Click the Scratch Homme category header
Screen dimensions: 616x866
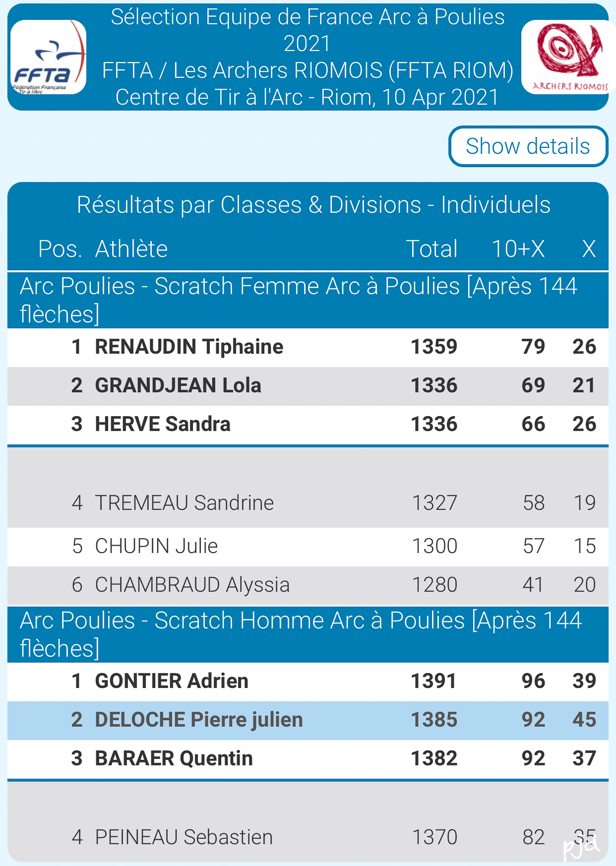[x=308, y=634]
